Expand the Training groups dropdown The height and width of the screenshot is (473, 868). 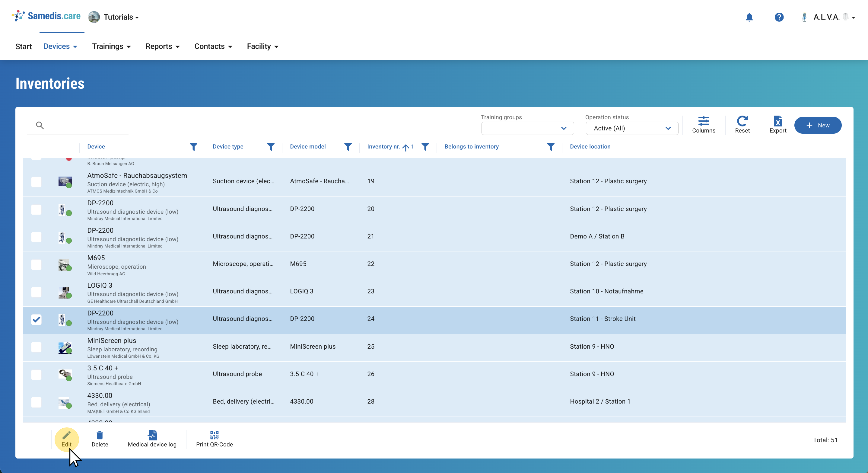click(x=527, y=129)
